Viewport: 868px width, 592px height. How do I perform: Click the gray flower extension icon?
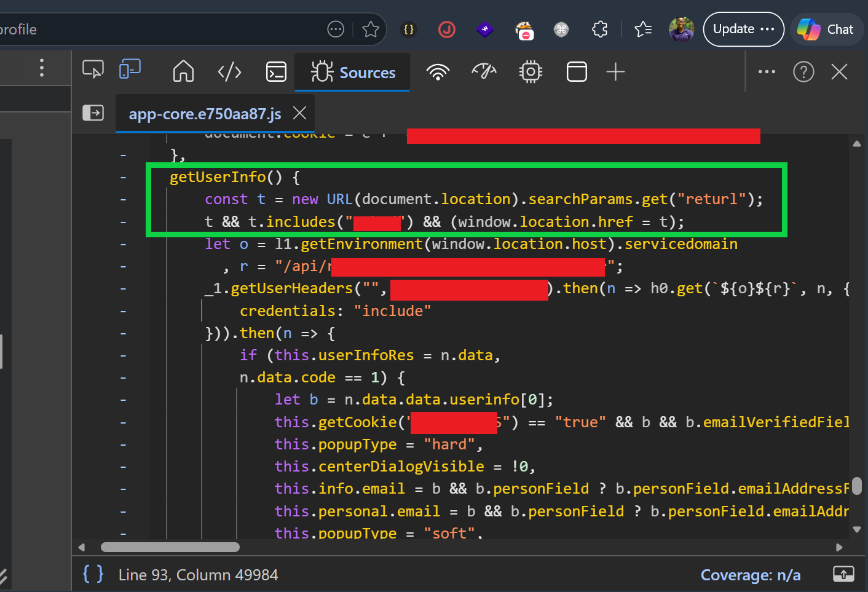click(561, 29)
